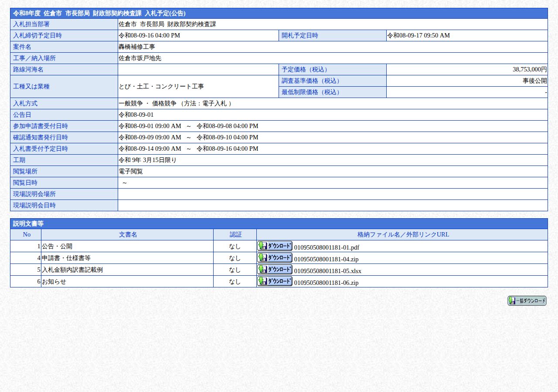Click the 工種又は業種 label
This screenshot has width=558, height=392.
click(31, 87)
